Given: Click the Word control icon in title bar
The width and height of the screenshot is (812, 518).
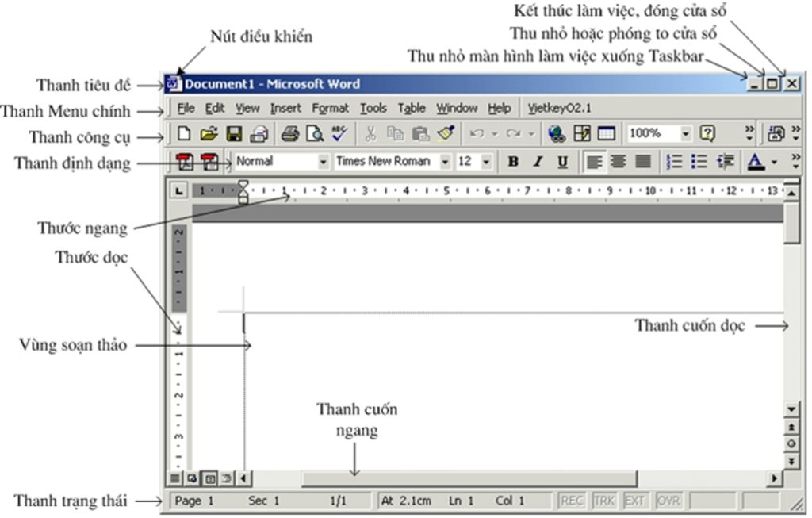Looking at the screenshot, I should point(173,83).
